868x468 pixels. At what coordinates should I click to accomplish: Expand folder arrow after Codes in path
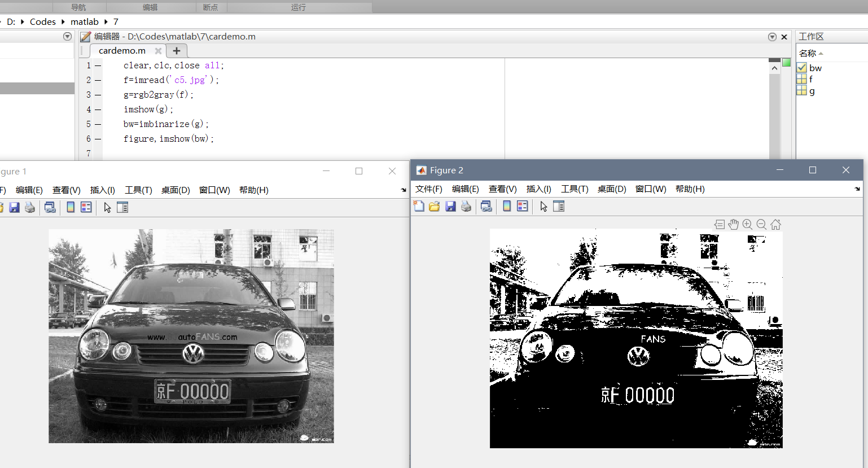point(63,22)
